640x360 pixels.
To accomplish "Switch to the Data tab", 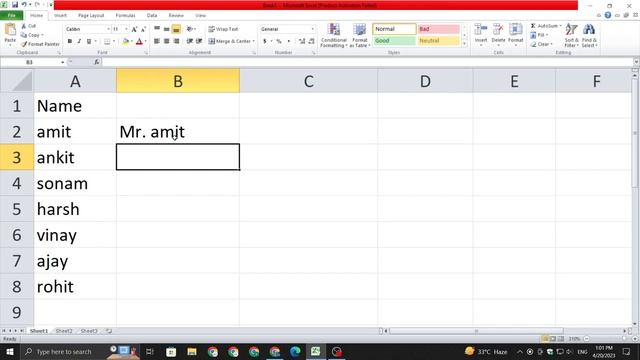I will (152, 16).
